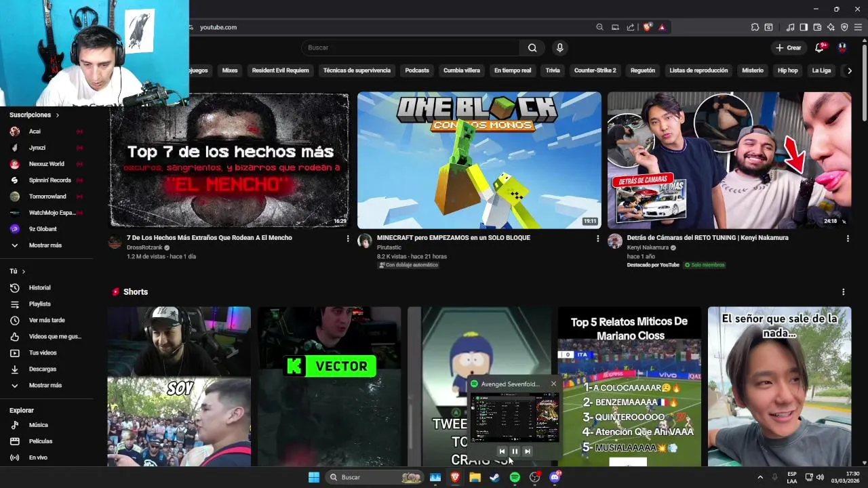The height and width of the screenshot is (488, 868).
Task: Open the Brave Leo AI sparkle icon
Action: tap(831, 27)
